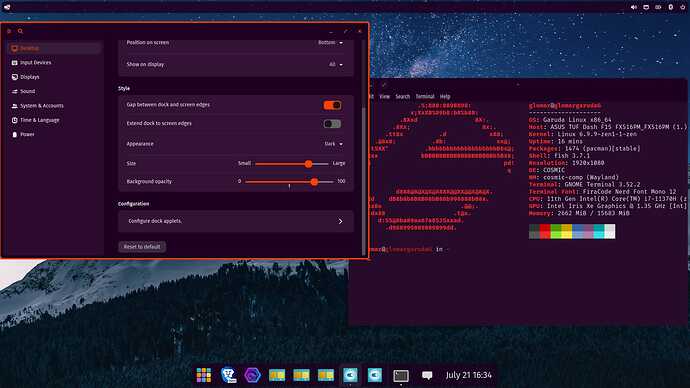Open the Appearance dropdown set to Dark
This screenshot has height=388, width=690.
[x=334, y=144]
